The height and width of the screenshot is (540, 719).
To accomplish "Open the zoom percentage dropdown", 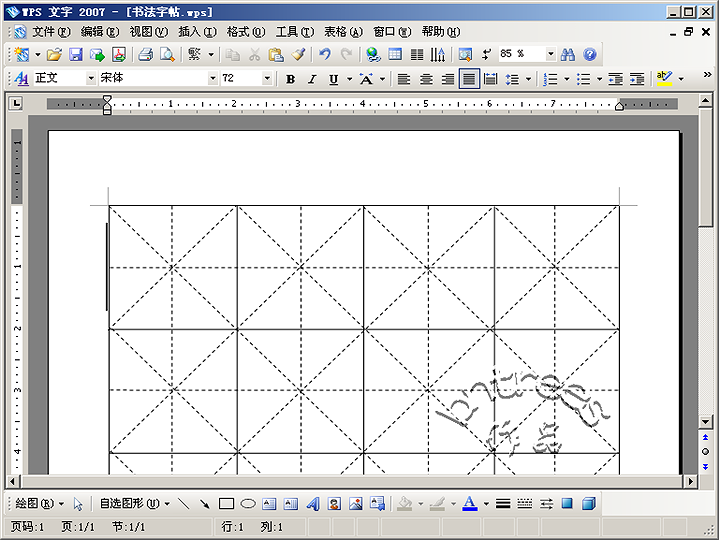I will (x=551, y=54).
